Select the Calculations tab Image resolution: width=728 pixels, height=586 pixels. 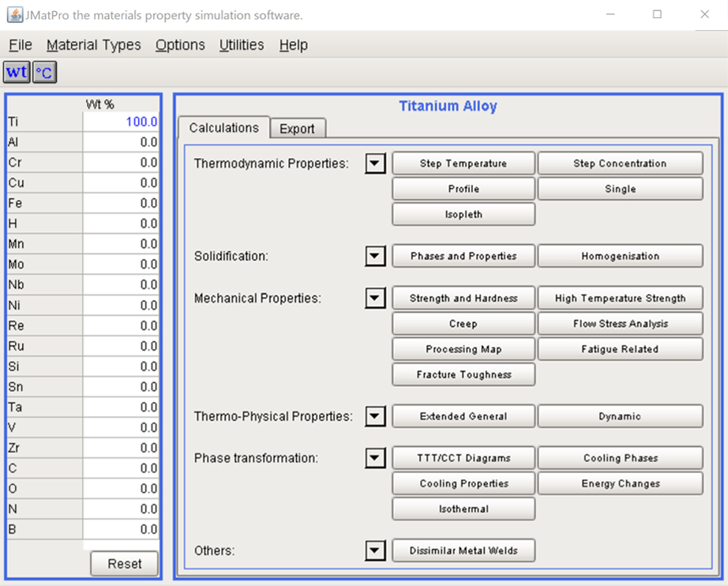coord(223,128)
